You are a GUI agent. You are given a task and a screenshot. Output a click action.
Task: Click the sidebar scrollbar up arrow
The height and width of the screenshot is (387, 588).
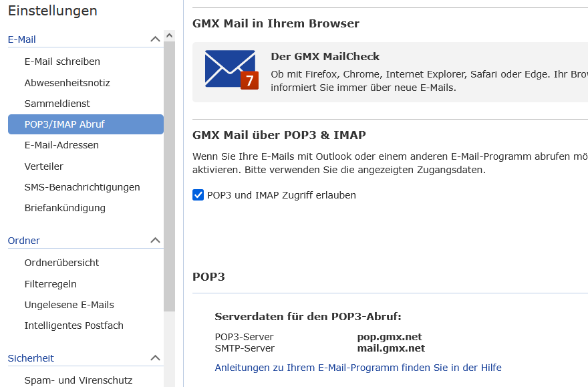(x=169, y=35)
